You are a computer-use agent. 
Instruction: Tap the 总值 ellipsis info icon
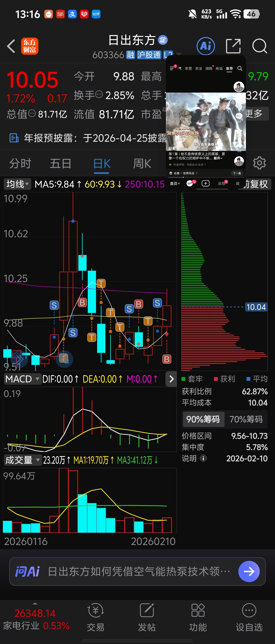pos(32,113)
